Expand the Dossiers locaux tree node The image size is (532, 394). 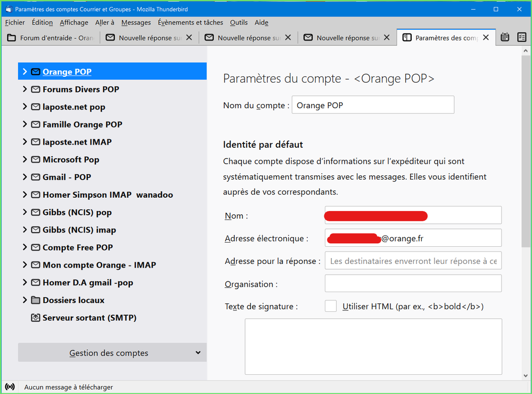[x=25, y=300]
